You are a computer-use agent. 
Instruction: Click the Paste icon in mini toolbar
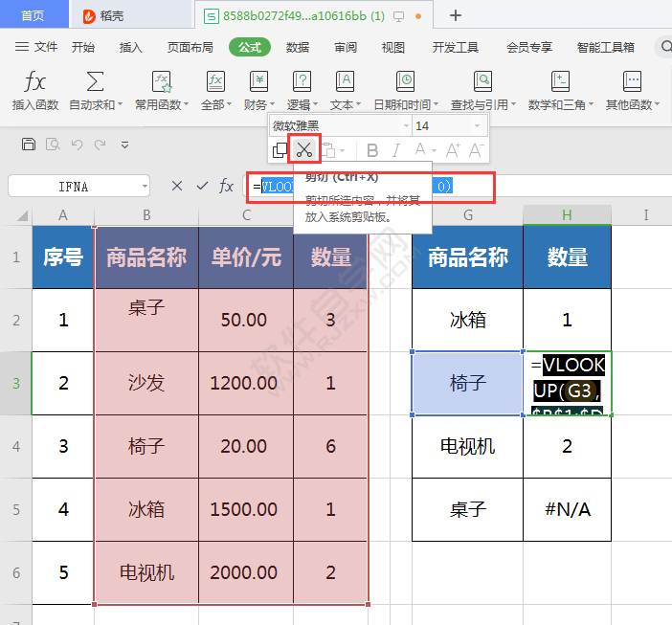point(328,150)
